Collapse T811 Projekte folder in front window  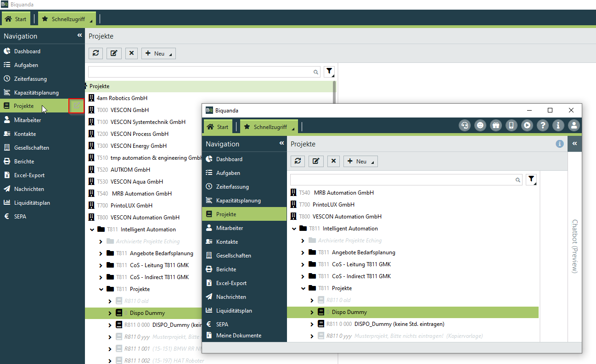pos(303,288)
